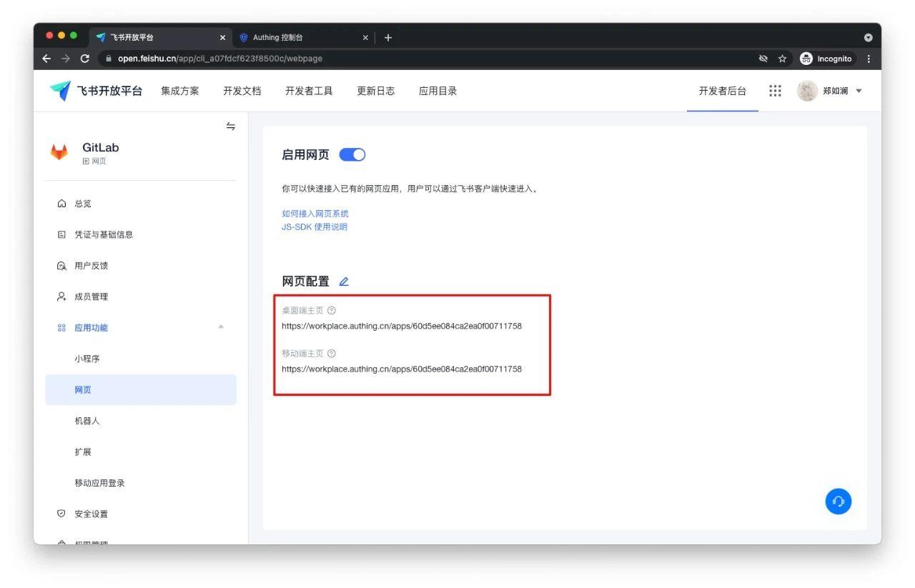Click the edit pencil next to 网页配置
The height and width of the screenshot is (588, 915).
344,281
